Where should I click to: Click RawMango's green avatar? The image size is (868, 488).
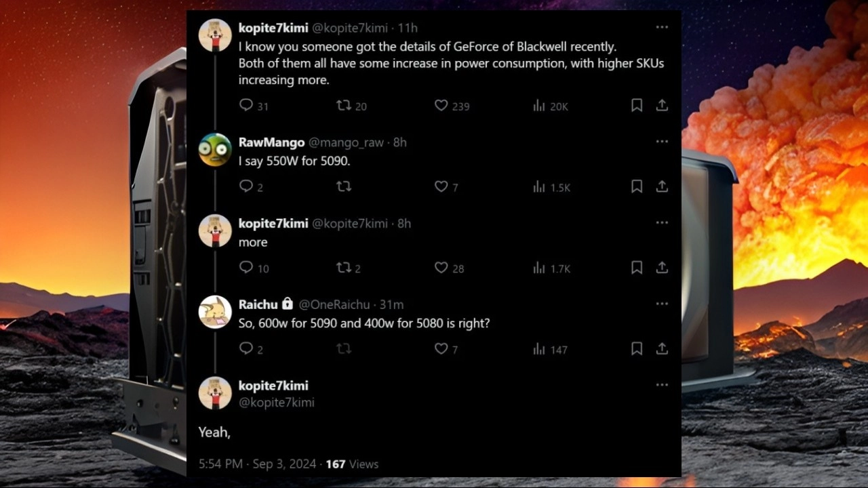coord(215,150)
